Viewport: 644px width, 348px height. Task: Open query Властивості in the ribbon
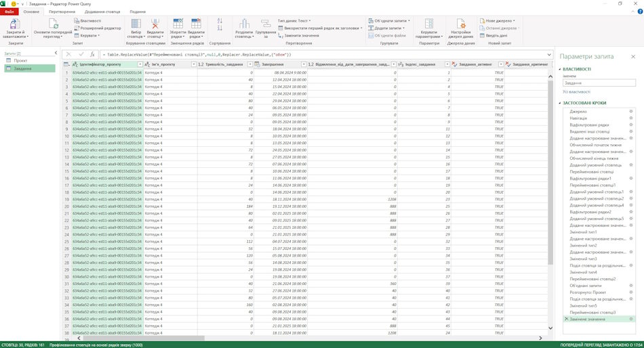(x=87, y=20)
